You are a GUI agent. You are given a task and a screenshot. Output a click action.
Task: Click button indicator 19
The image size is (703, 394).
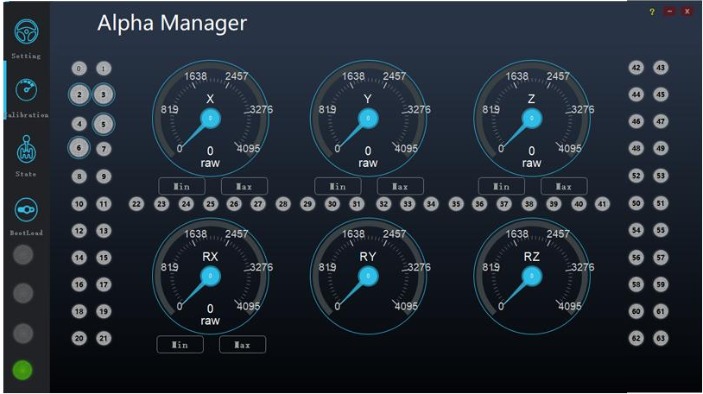[104, 311]
